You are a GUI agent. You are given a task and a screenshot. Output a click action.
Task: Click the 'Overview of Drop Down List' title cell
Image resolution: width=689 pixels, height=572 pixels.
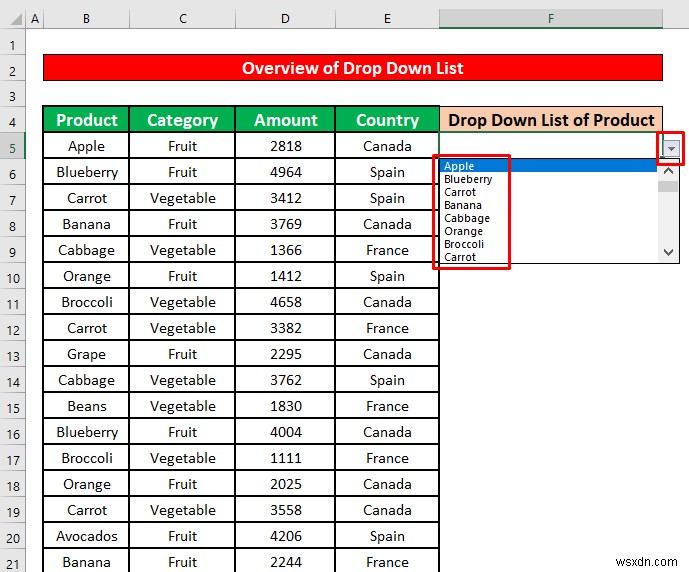pos(353,68)
